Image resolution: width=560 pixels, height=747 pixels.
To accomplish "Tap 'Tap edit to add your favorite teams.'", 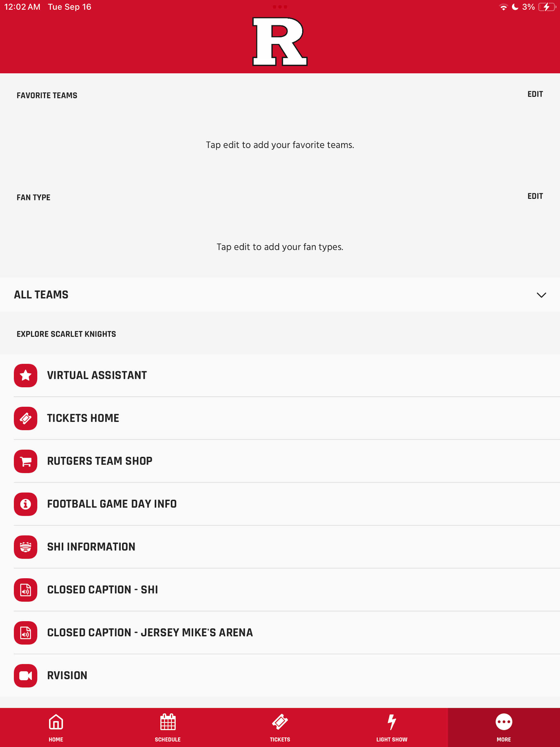I will [280, 145].
